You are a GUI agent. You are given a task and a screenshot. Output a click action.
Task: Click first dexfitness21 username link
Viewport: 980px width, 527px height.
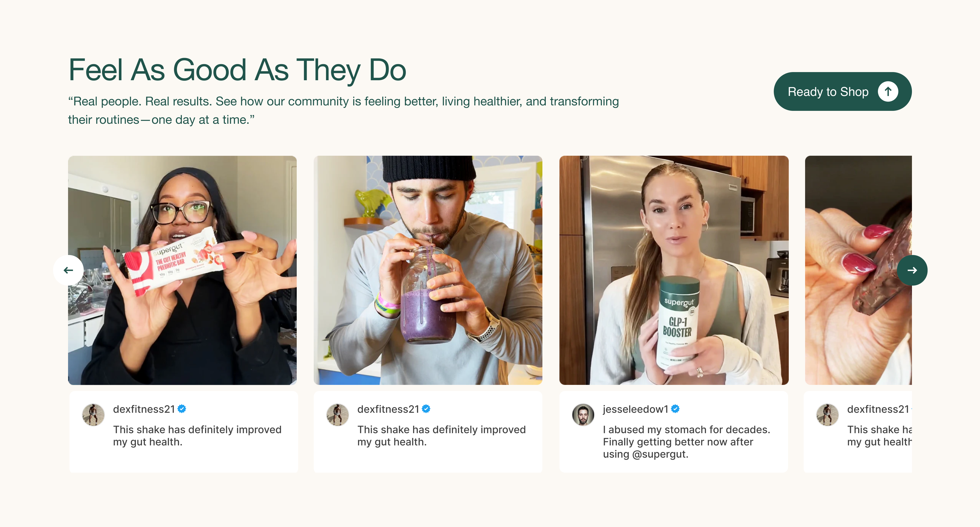click(144, 409)
